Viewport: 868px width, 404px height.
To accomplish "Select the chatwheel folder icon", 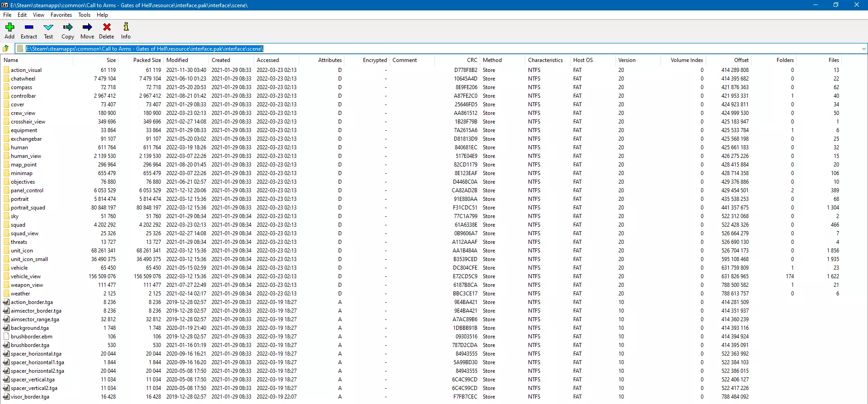I will [6, 79].
